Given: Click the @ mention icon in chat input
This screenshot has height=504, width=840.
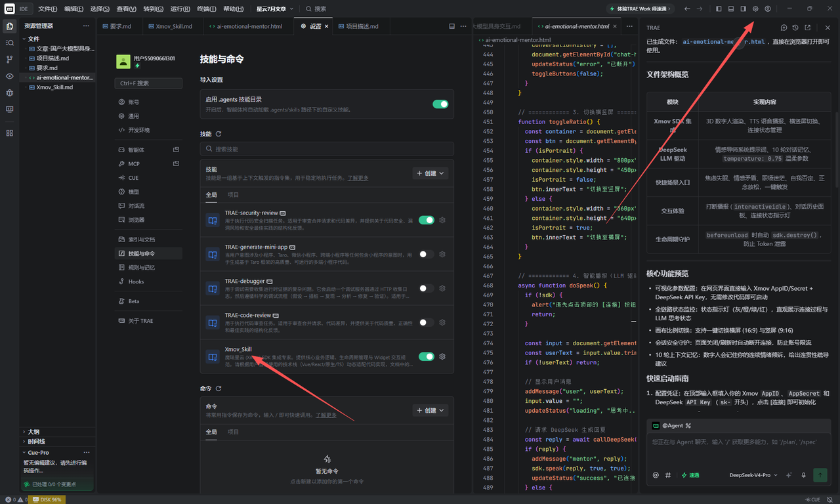Looking at the screenshot, I should coord(656,475).
